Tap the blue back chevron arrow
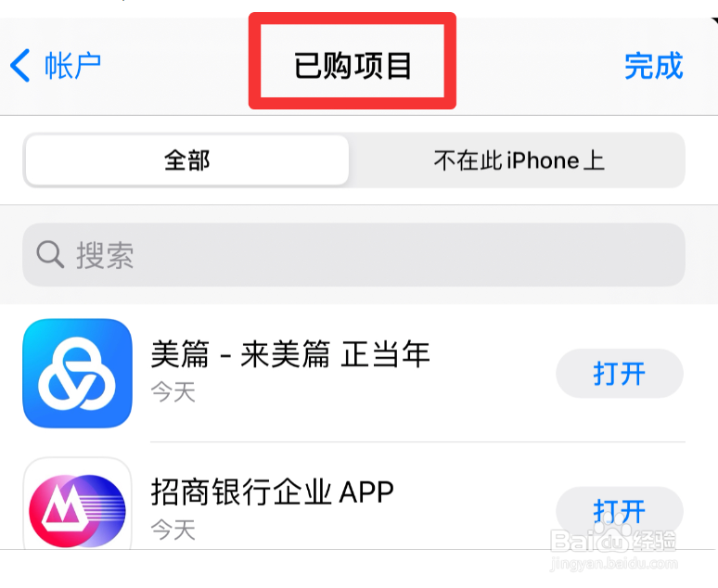The height and width of the screenshot is (588, 718). click(20, 66)
